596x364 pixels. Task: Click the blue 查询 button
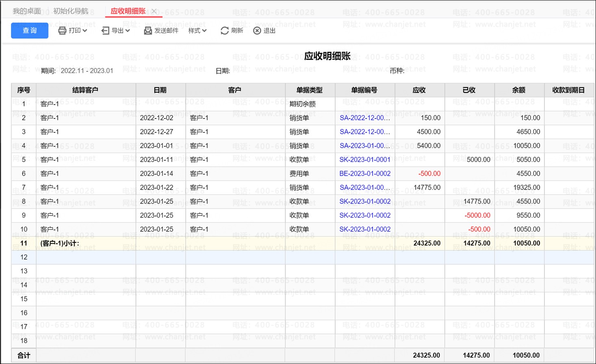[x=30, y=30]
